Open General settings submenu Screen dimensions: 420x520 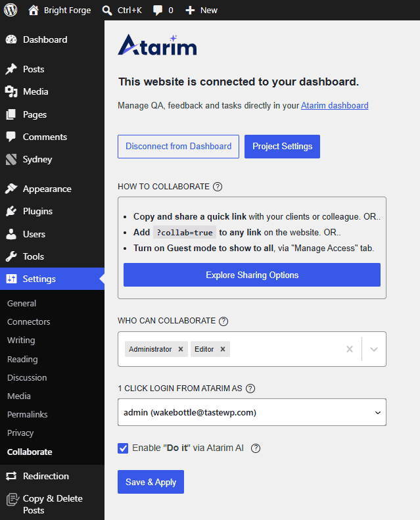22,303
